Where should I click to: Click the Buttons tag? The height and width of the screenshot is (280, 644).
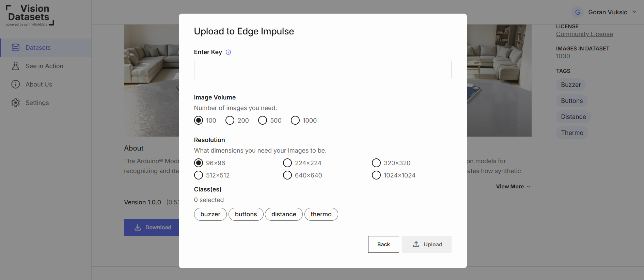click(x=572, y=101)
